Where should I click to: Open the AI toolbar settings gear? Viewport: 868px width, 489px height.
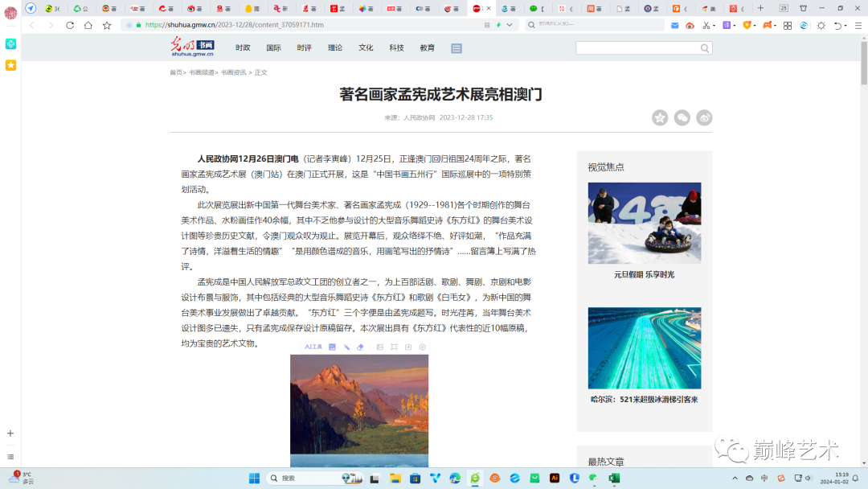click(421, 347)
